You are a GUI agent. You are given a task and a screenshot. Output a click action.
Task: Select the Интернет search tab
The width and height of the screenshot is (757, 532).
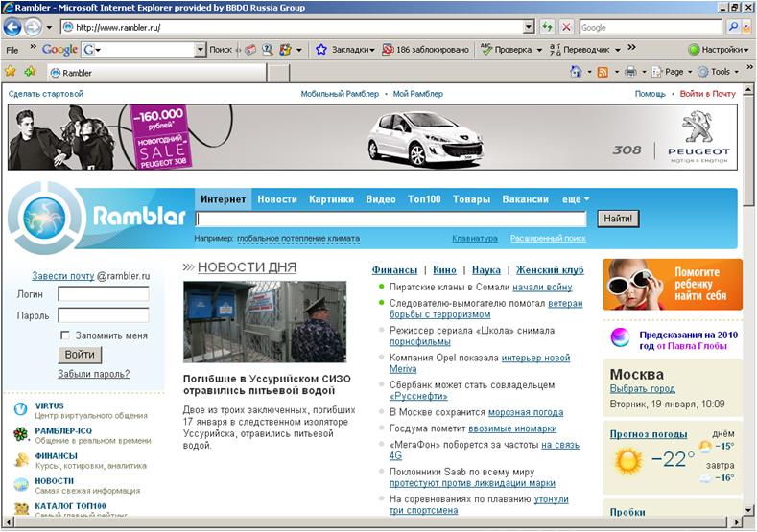223,199
